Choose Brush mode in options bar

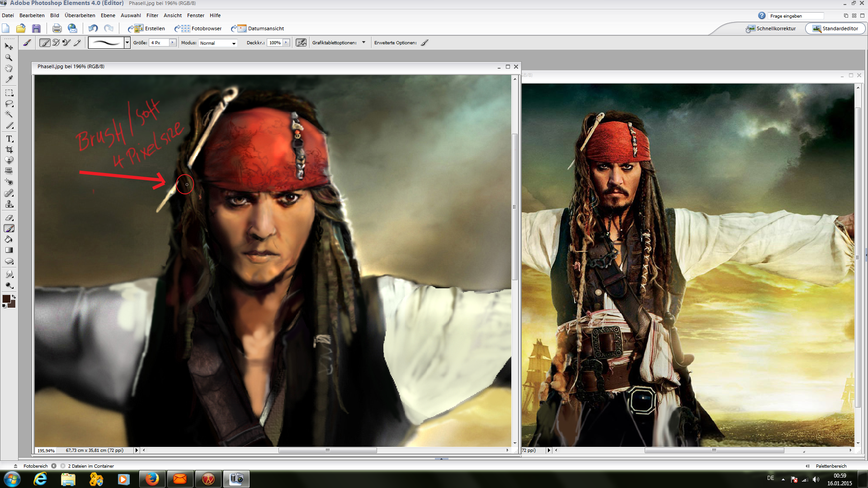pos(45,42)
